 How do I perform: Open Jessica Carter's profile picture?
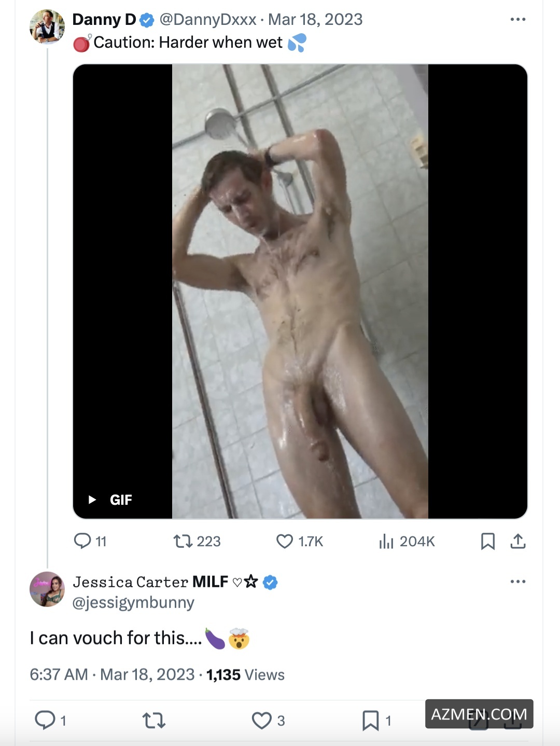coord(47,589)
